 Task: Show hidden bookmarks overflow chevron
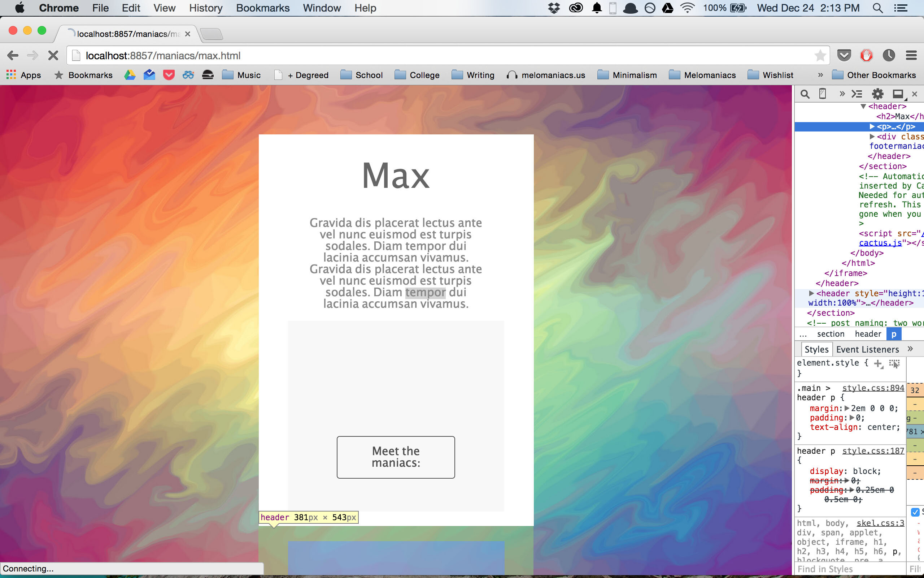820,75
